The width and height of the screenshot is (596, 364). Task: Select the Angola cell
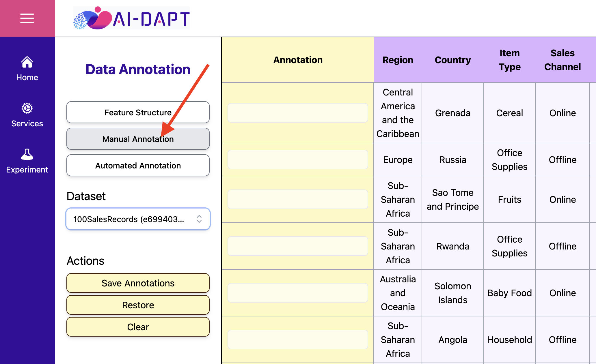point(453,339)
